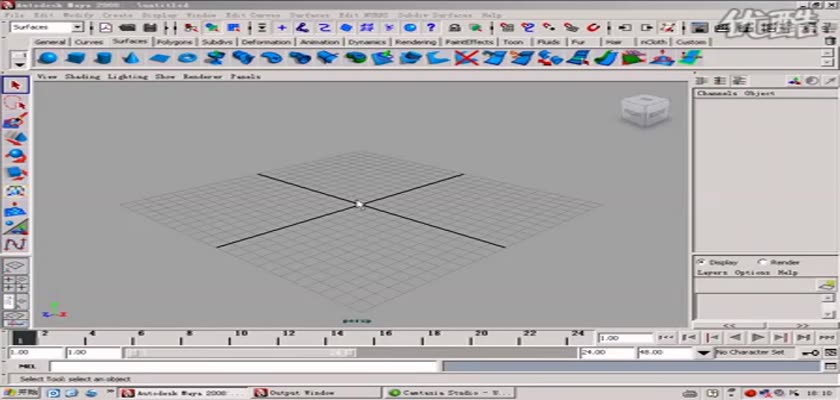Switch to the Rendering shelf tab
Screen dimensions: 840x400
tap(415, 42)
